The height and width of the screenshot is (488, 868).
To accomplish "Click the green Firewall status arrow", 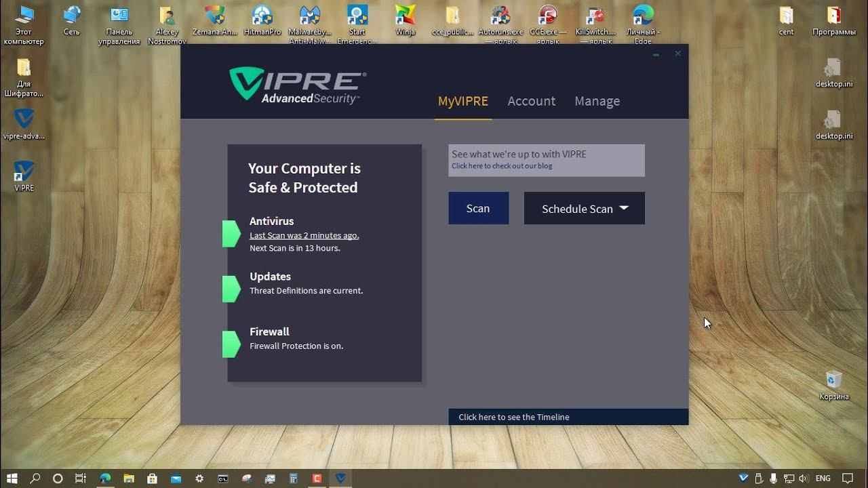I will [x=231, y=344].
